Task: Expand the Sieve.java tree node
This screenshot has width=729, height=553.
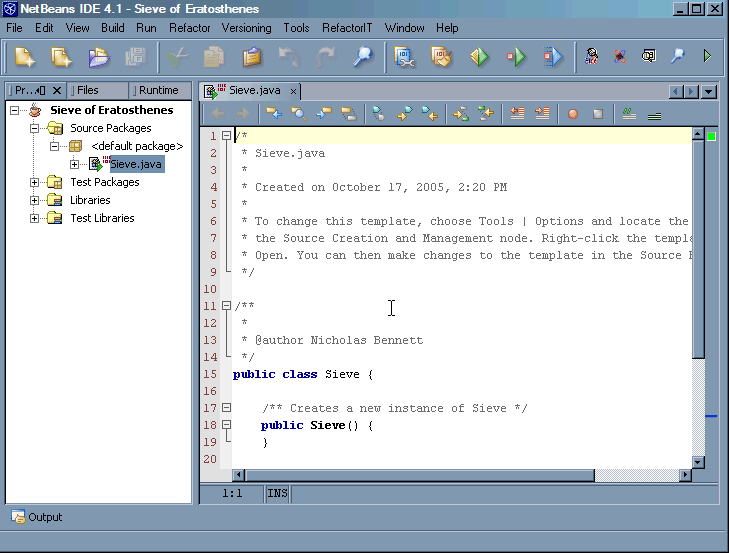Action: [x=74, y=164]
